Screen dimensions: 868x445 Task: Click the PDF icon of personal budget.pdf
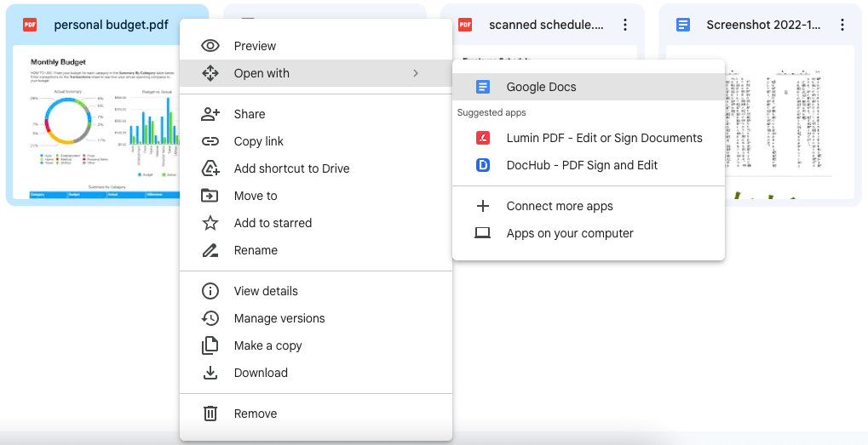30,25
